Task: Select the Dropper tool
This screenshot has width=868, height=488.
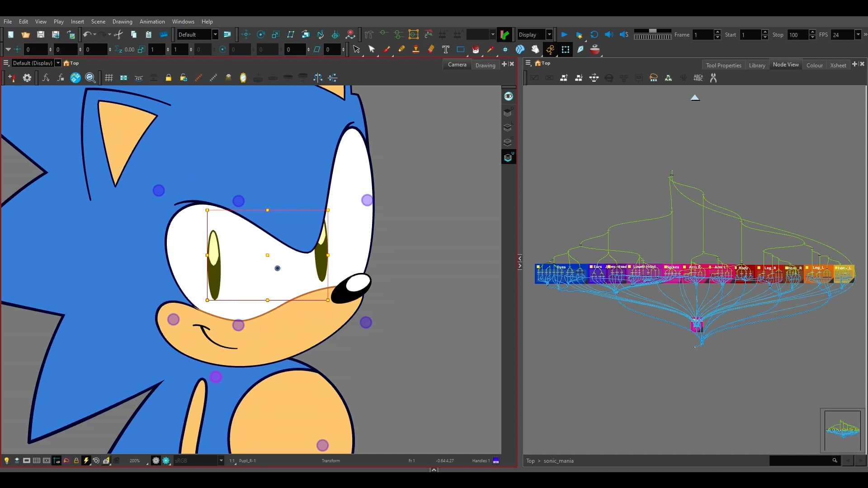Action: 491,49
